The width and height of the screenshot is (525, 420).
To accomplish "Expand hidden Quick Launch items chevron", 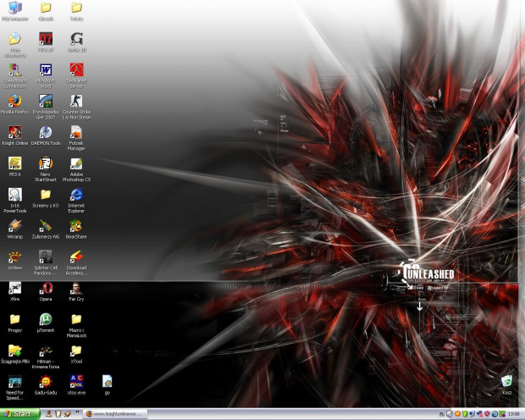I will pos(77,413).
